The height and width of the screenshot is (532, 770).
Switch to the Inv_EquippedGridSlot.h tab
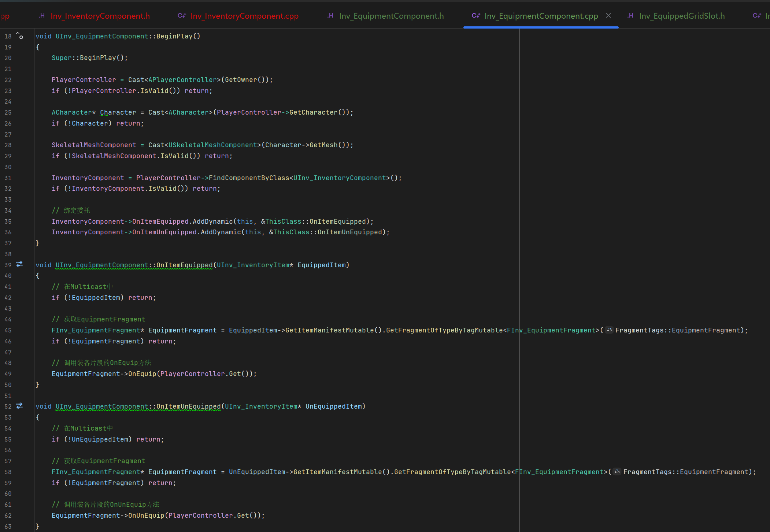[682, 16]
